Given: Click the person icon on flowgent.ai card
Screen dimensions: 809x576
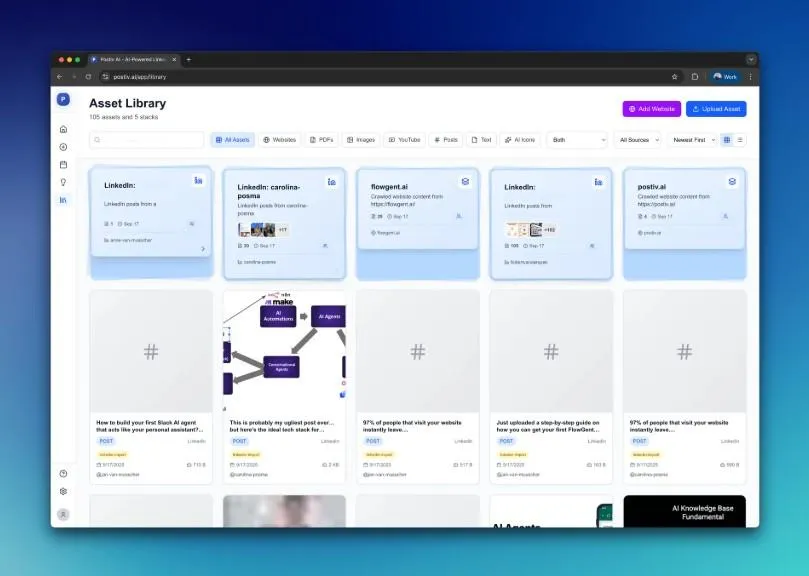Looking at the screenshot, I should (459, 216).
